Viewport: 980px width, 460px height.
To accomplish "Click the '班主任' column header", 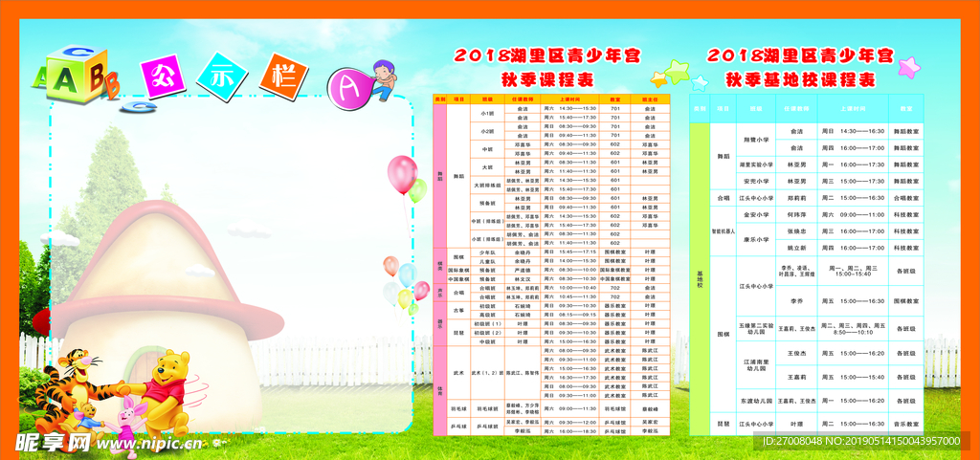I will 650,99.
